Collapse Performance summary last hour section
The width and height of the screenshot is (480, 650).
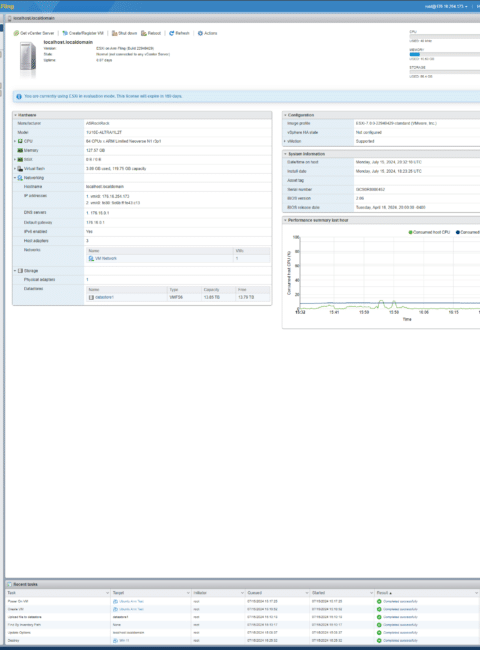pos(285,221)
